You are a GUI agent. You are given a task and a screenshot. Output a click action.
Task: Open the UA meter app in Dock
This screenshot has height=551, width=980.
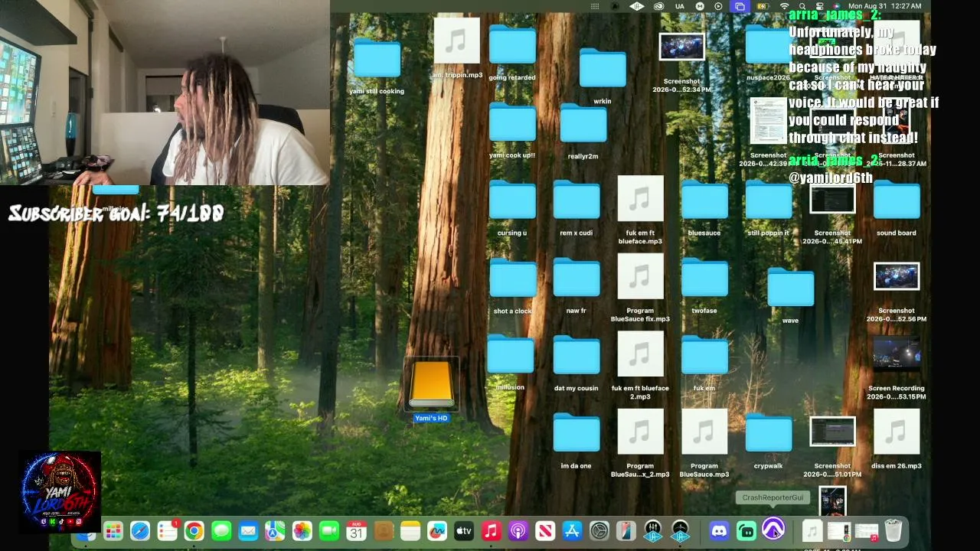(680, 530)
